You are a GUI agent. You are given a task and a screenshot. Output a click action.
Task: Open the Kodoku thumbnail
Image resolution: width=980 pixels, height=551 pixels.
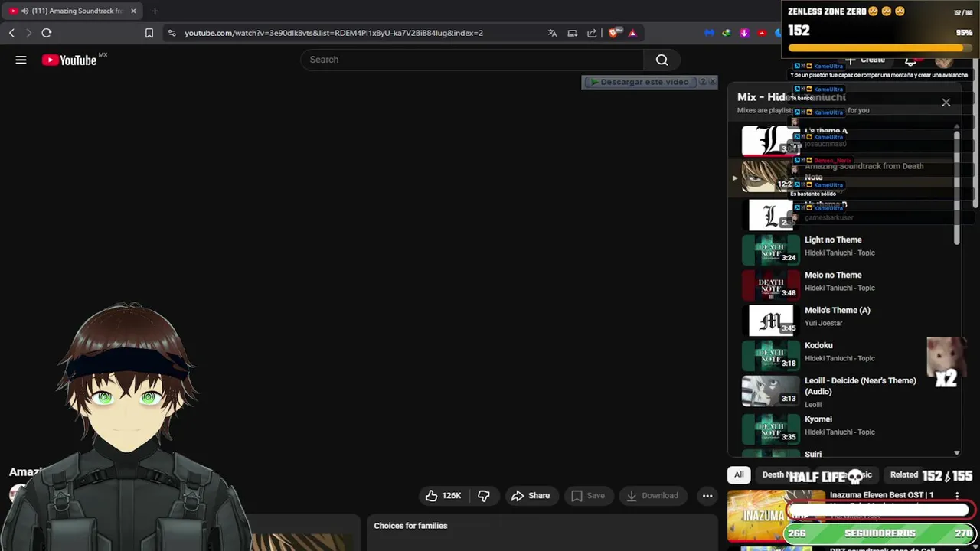coord(770,355)
